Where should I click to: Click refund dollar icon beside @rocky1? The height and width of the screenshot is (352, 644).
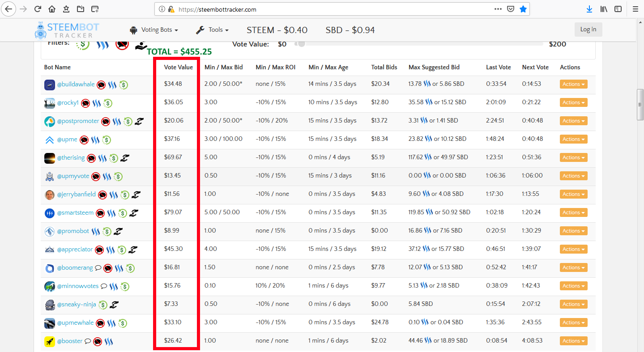(108, 103)
